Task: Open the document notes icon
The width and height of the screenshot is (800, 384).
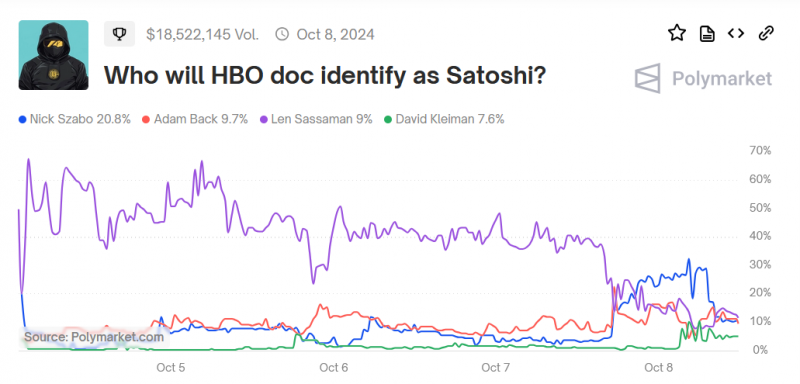Action: [707, 34]
